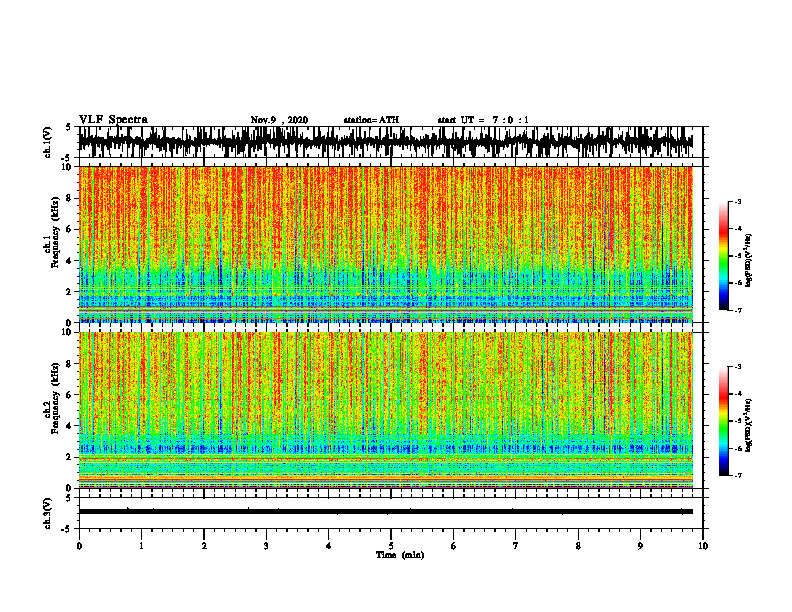Click time axis tick label "10"
Screen dimensions: 792x612
coord(703,546)
